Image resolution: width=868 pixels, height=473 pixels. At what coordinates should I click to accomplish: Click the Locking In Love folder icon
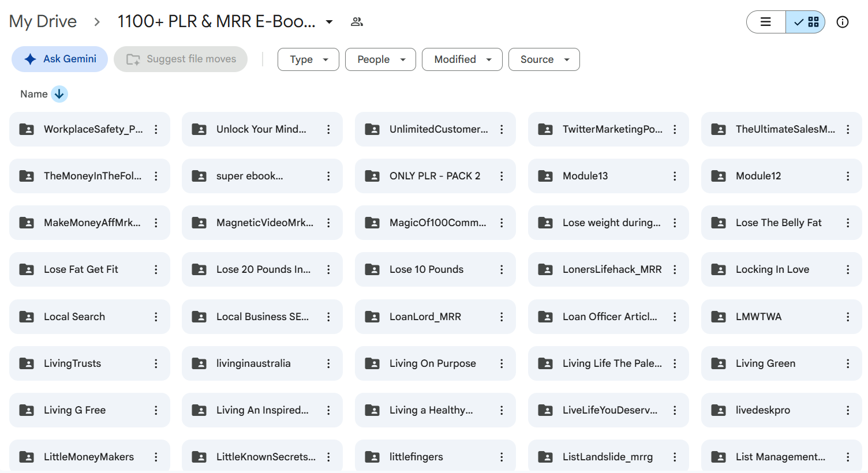719,269
